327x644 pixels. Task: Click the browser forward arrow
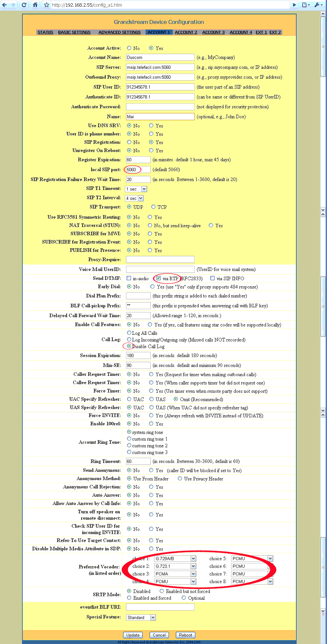(13, 5)
